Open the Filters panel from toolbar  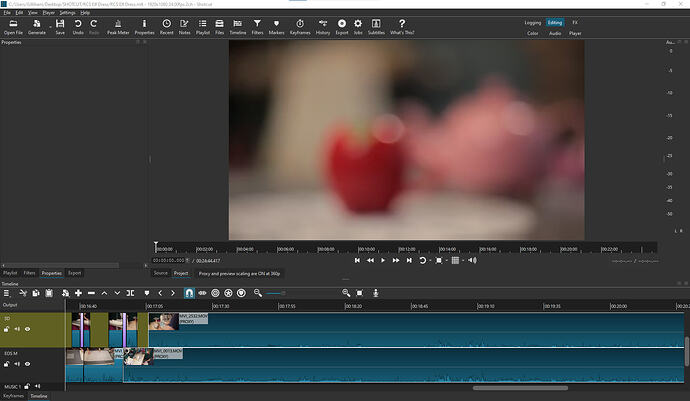[x=257, y=27]
